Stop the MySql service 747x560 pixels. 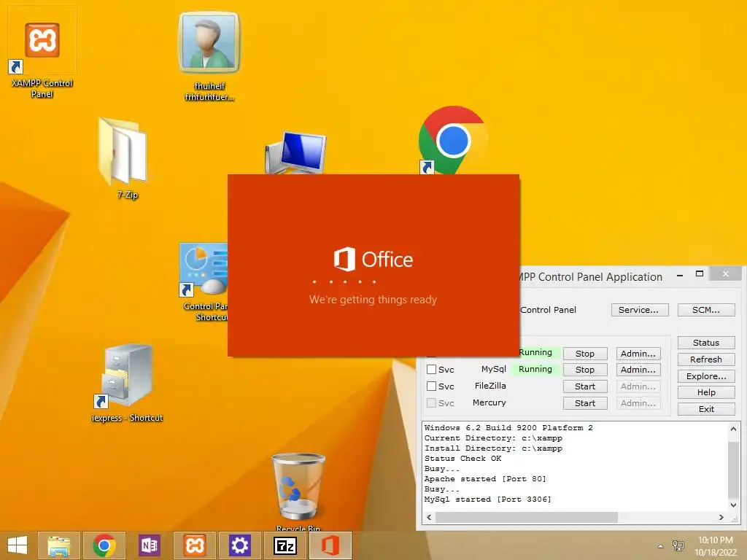coord(585,370)
